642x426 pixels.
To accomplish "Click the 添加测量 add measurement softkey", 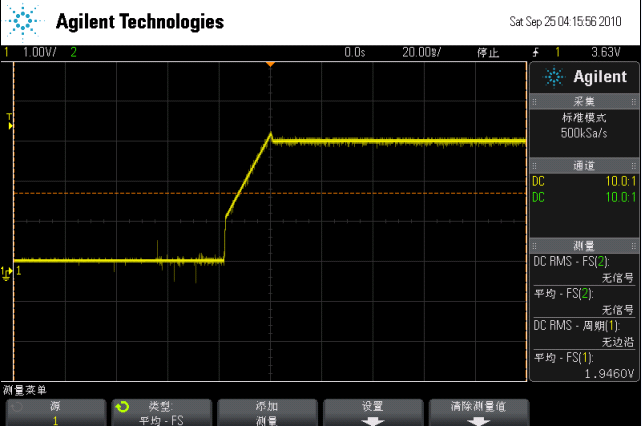I will tap(267, 413).
